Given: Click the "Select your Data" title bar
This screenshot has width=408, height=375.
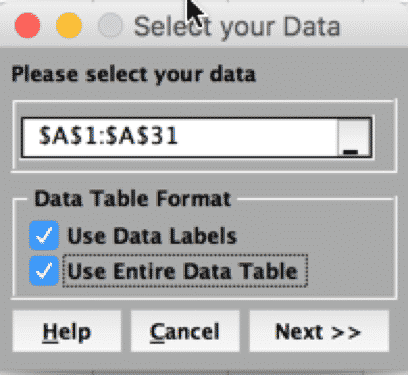Looking at the screenshot, I should coord(237,27).
